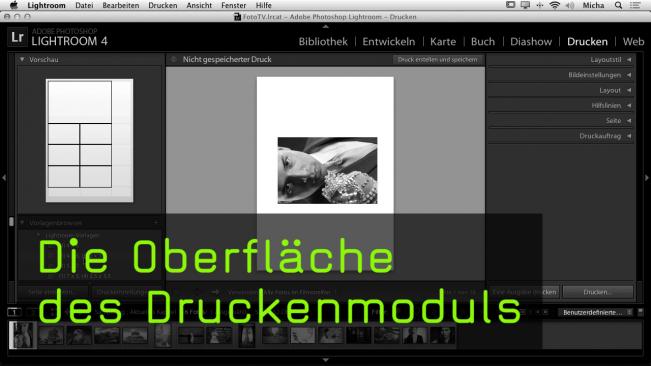
Task: Select the first highlighted filmstrip thumbnail
Action: coord(22,335)
